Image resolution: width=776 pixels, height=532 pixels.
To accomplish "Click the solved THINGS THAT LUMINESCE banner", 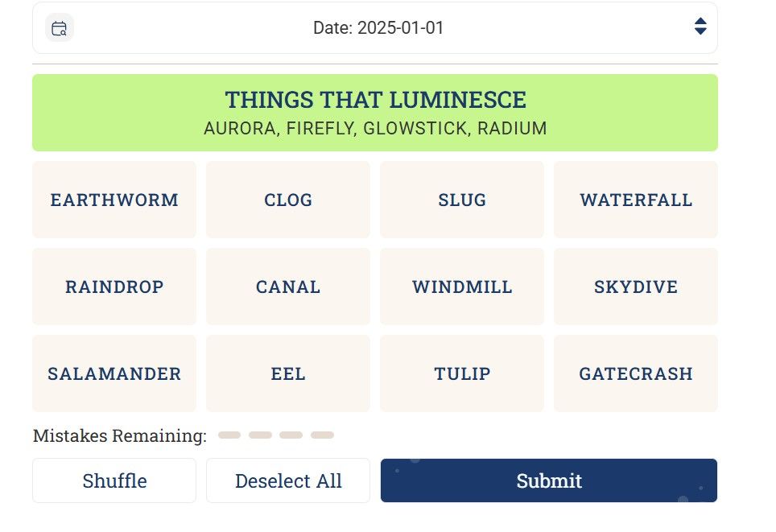I will click(375, 113).
